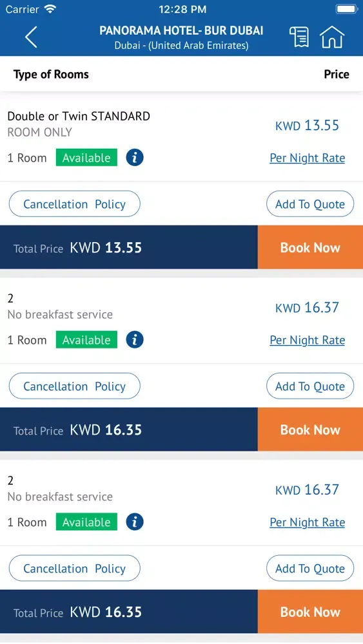Open info icon for the last listed room
Viewport: 363px width, 644px height.
tap(135, 522)
